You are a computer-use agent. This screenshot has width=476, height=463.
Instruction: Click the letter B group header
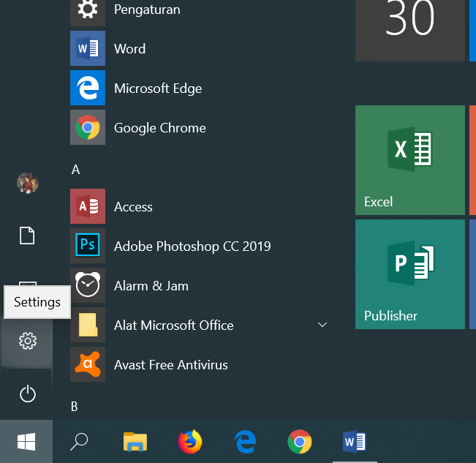click(75, 406)
